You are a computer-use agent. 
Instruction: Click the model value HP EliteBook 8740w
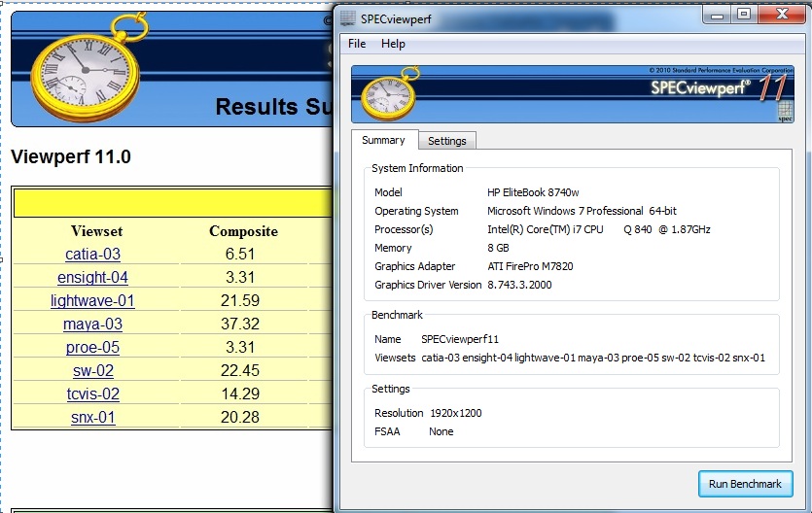[533, 192]
